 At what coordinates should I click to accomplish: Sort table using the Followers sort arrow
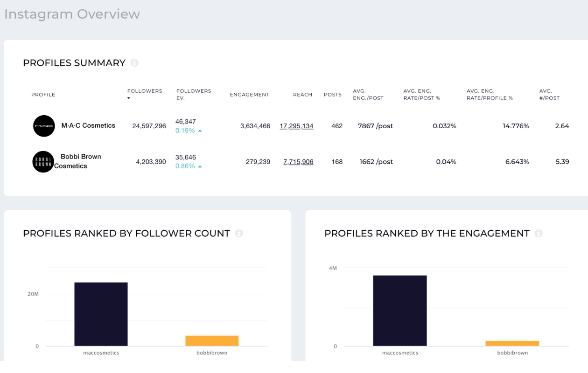coord(129,98)
